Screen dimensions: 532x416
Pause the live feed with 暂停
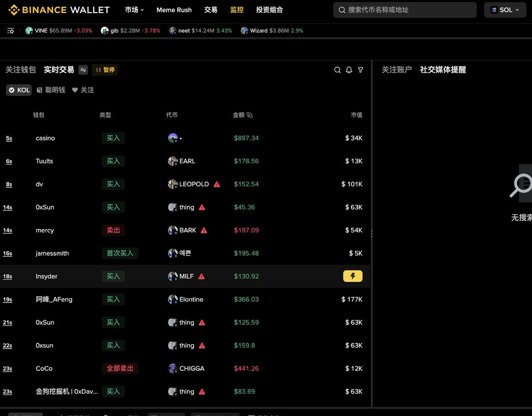[105, 70]
